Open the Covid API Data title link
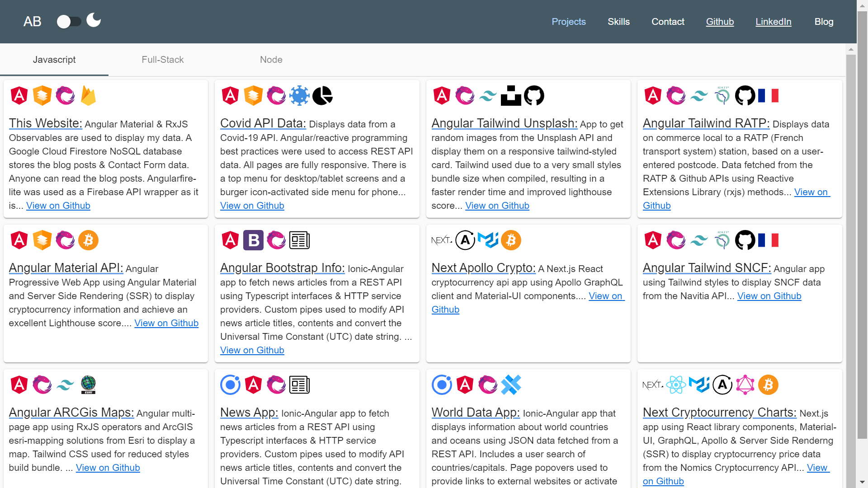This screenshot has height=488, width=868. [x=263, y=123]
